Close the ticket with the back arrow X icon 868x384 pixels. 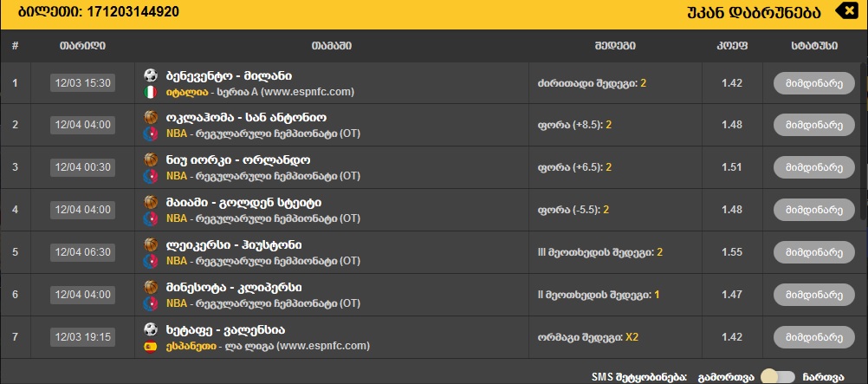click(847, 11)
